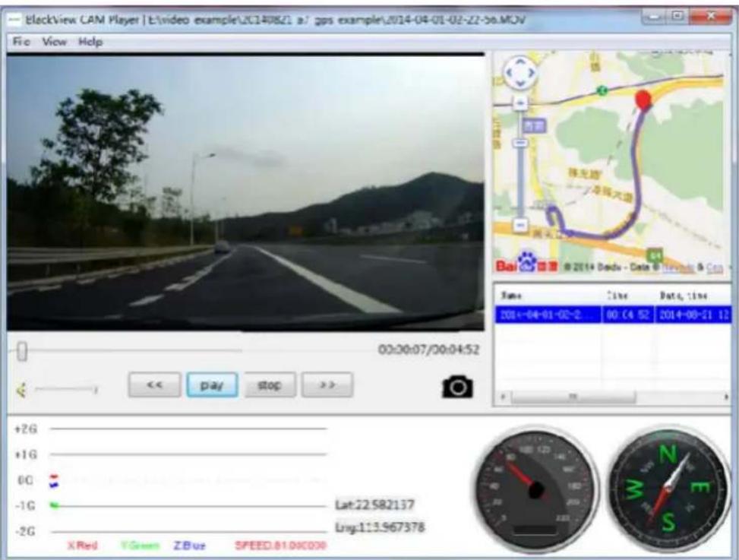The image size is (739, 560).
Task: Zoom out the map with minus button
Action: (520, 225)
